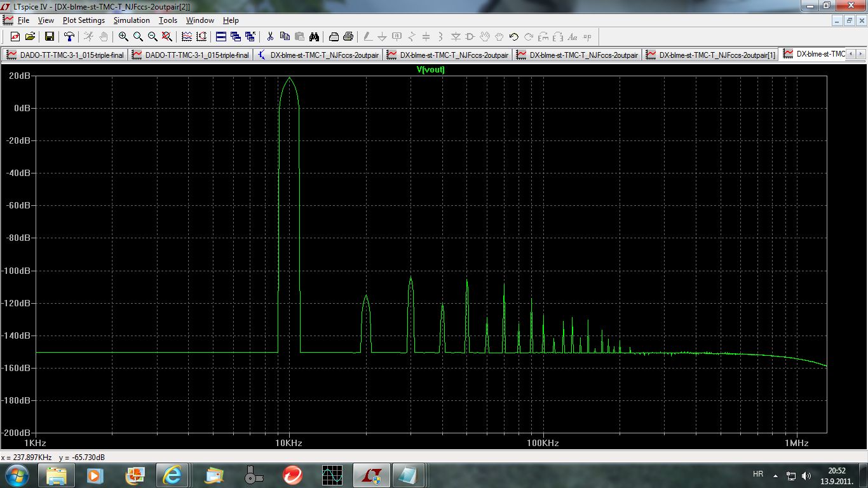The image size is (868, 488).
Task: Open Windows Explorer from the taskbar
Action: 57,475
